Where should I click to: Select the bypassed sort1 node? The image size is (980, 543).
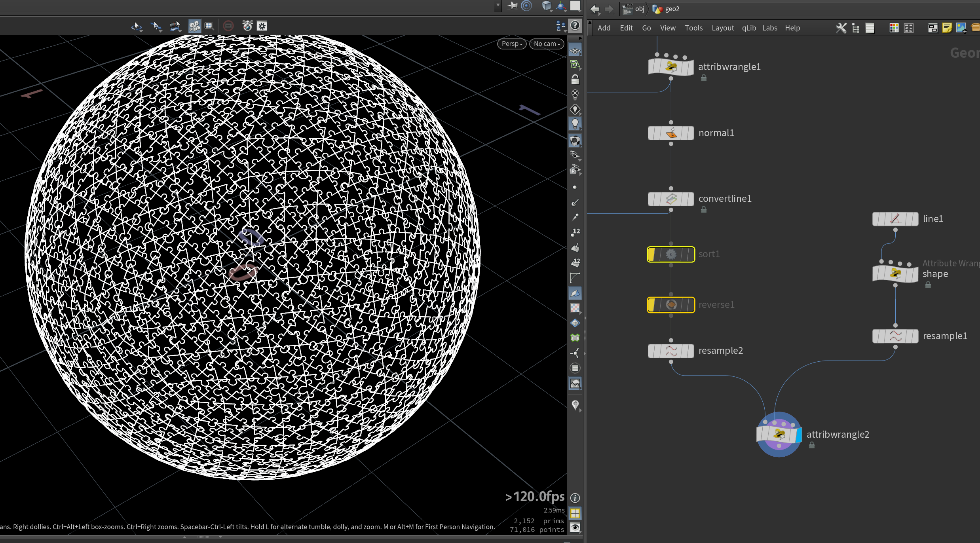coord(671,254)
